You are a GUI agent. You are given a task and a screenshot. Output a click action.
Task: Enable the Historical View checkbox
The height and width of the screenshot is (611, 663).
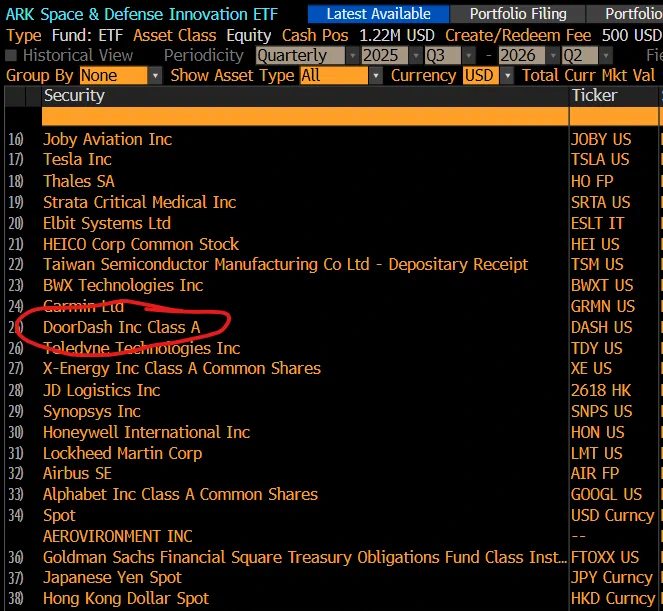click(x=11, y=55)
